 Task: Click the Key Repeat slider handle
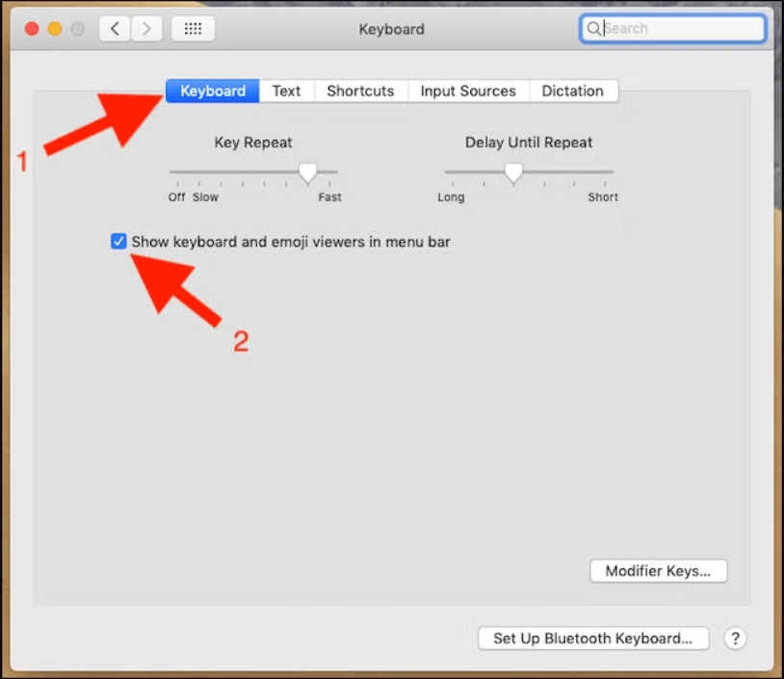[308, 173]
